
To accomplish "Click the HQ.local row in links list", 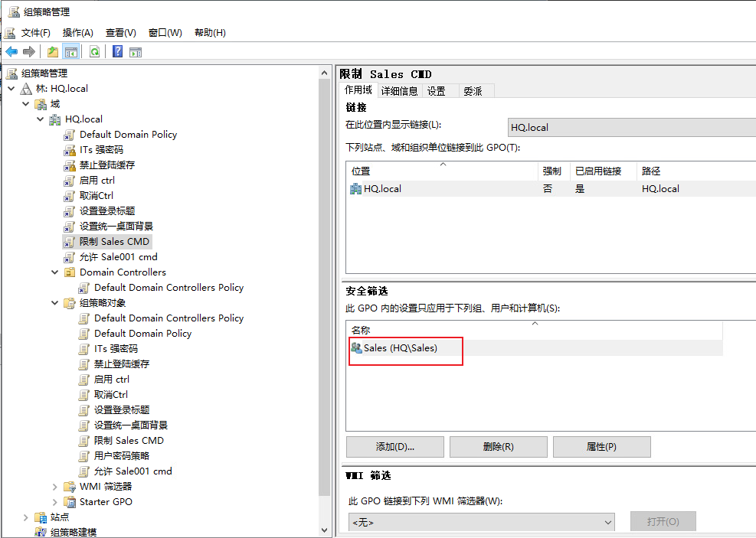I will click(551, 189).
